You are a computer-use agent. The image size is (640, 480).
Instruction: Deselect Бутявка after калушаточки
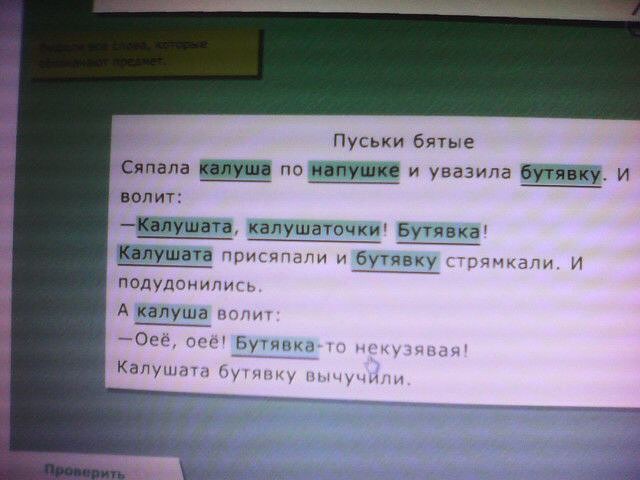[438, 231]
